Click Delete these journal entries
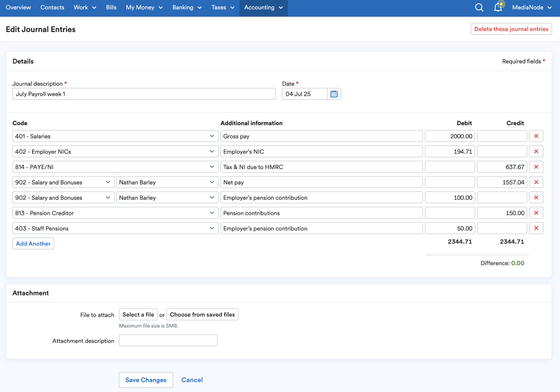Screen dimensions: 560x392 coord(511,29)
